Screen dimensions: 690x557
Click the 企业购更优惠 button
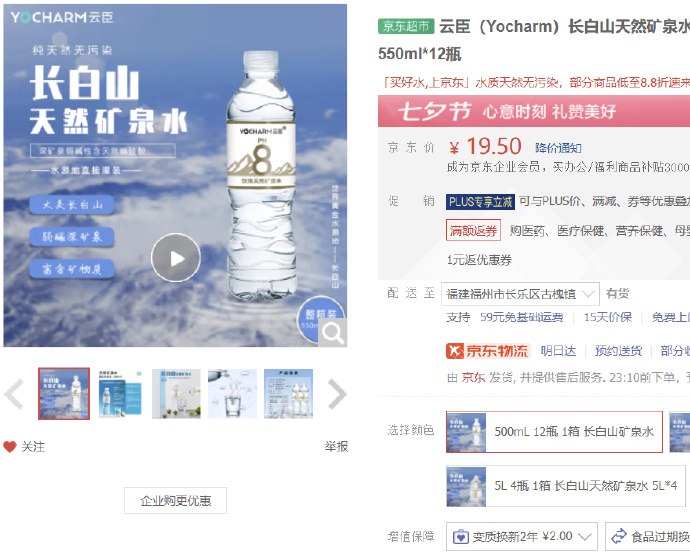pos(175,500)
